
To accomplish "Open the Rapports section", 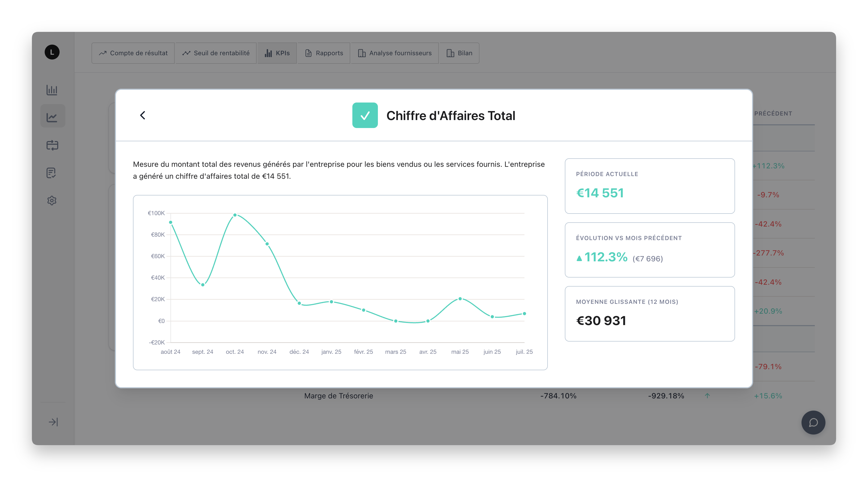I will [323, 53].
